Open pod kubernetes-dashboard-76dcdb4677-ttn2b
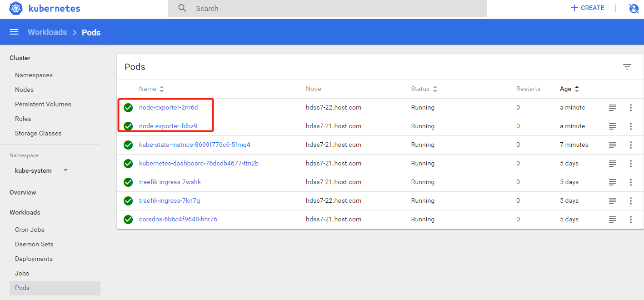Image resolution: width=644 pixels, height=300 pixels. [199, 164]
